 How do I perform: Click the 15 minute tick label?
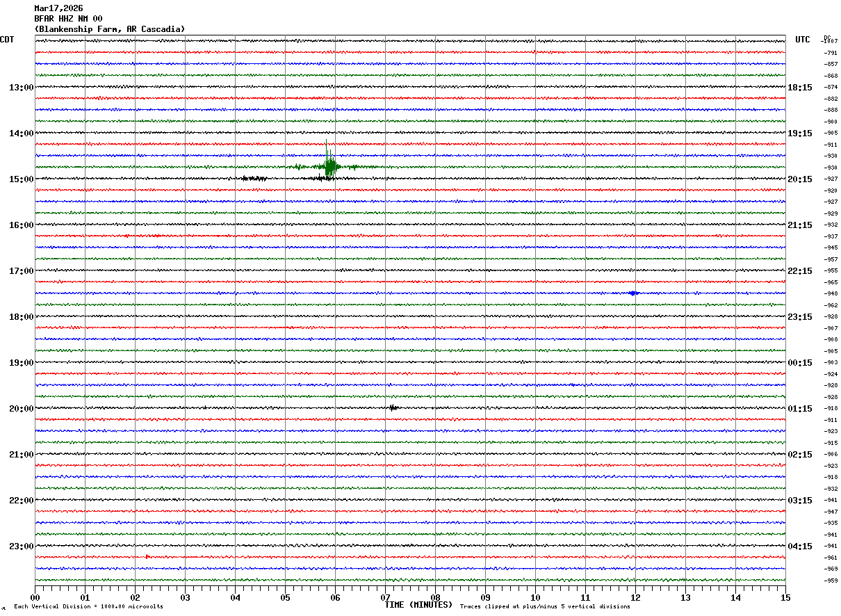tap(785, 598)
